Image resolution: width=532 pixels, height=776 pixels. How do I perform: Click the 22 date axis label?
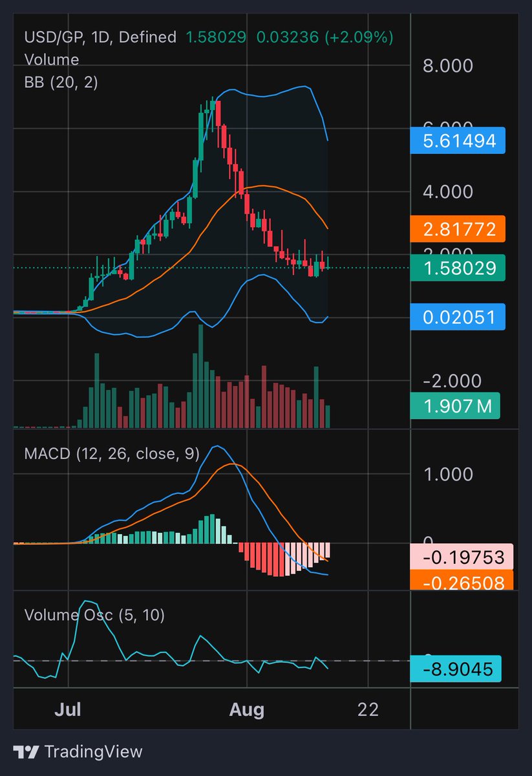click(x=368, y=709)
